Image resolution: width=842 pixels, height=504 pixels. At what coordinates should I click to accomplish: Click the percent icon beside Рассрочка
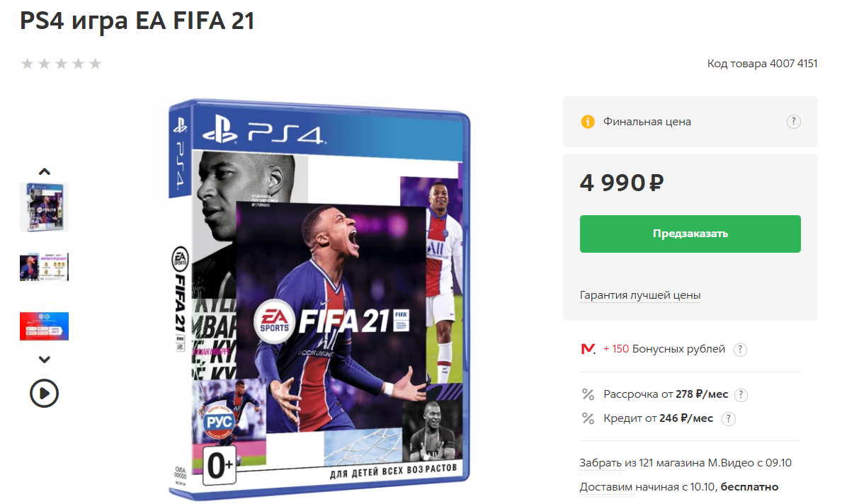coord(588,394)
